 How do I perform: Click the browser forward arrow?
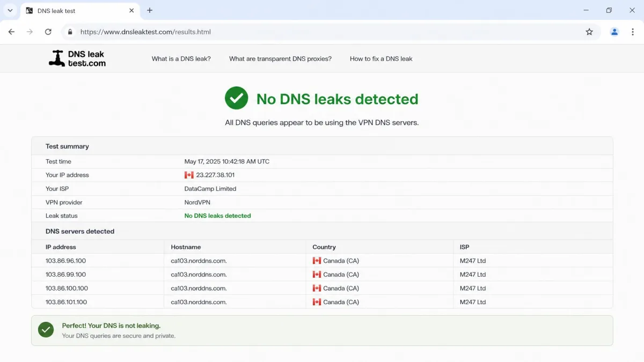(30, 32)
